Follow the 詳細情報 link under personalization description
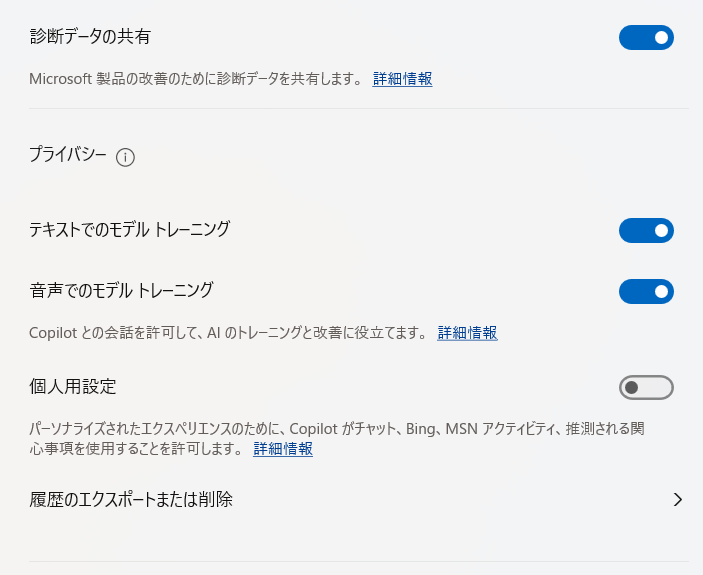 pyautogui.click(x=283, y=449)
